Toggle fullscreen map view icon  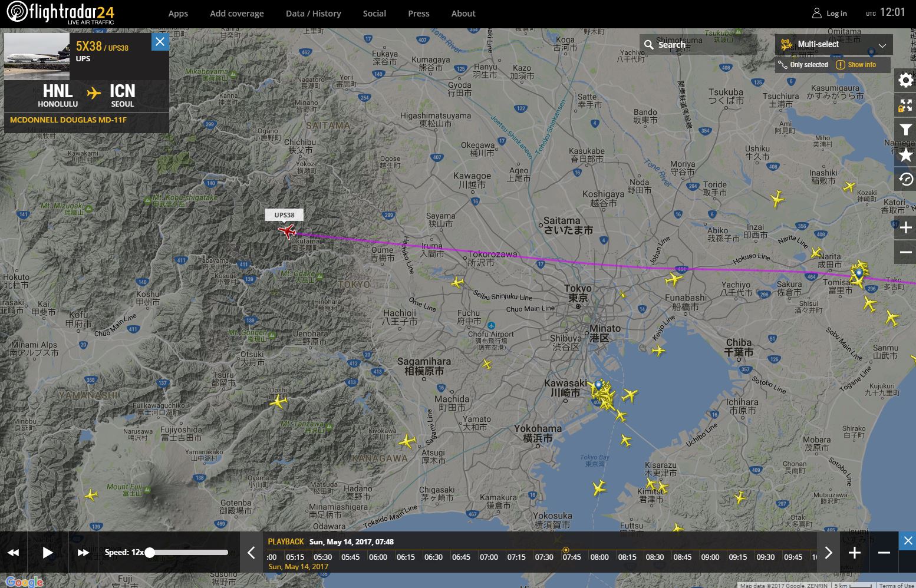[905, 105]
